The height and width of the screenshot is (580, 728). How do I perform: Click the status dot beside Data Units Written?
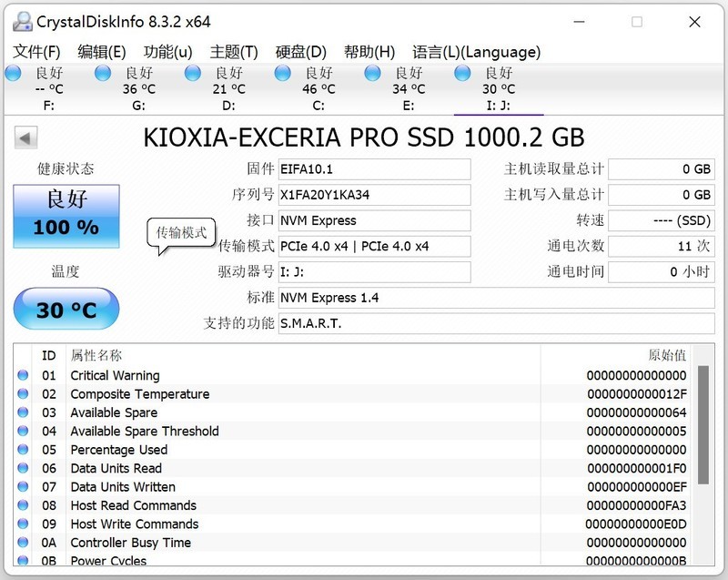24,487
